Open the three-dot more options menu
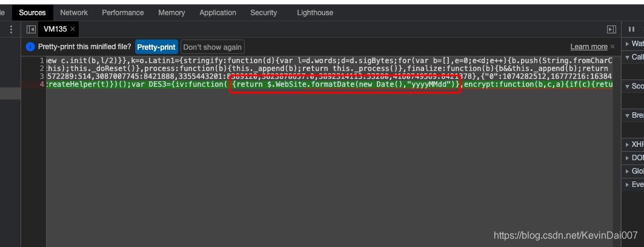Image resolution: width=644 pixels, height=247 pixels. pyautogui.click(x=11, y=29)
